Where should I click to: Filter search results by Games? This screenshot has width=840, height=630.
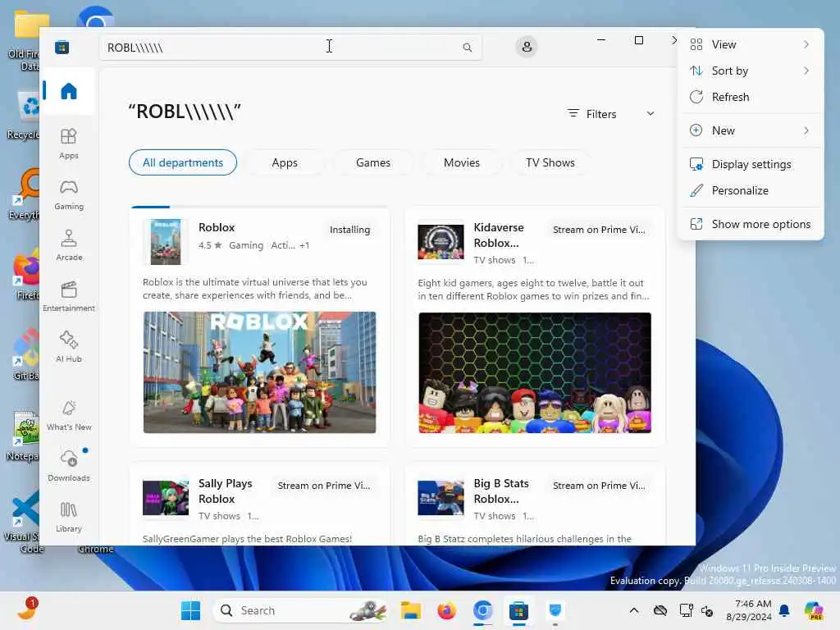click(373, 162)
